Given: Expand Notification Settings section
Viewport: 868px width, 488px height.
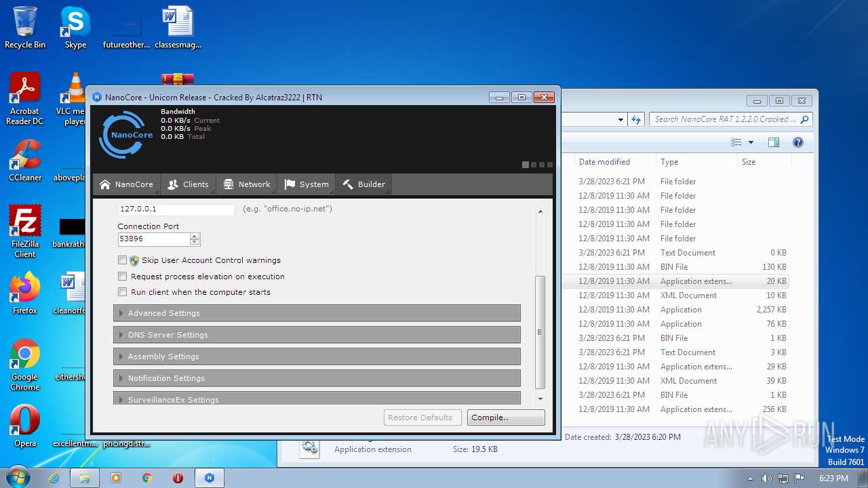Looking at the screenshot, I should click(x=317, y=378).
